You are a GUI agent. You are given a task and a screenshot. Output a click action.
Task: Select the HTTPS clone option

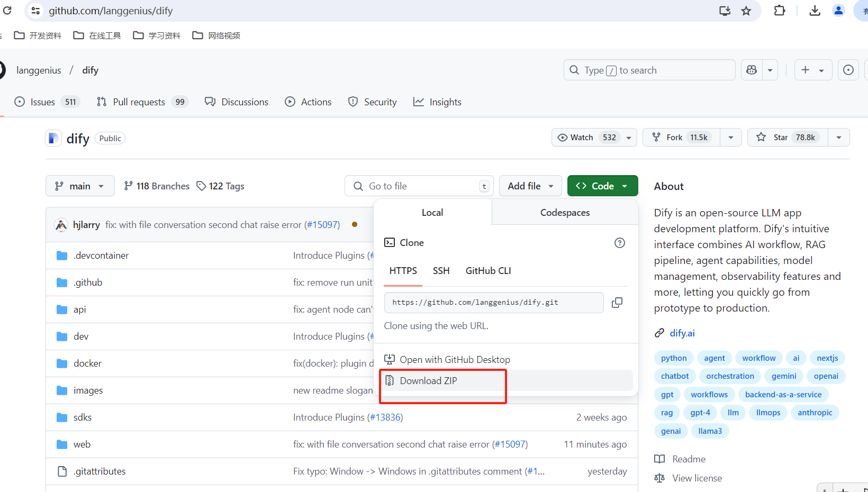(x=403, y=271)
